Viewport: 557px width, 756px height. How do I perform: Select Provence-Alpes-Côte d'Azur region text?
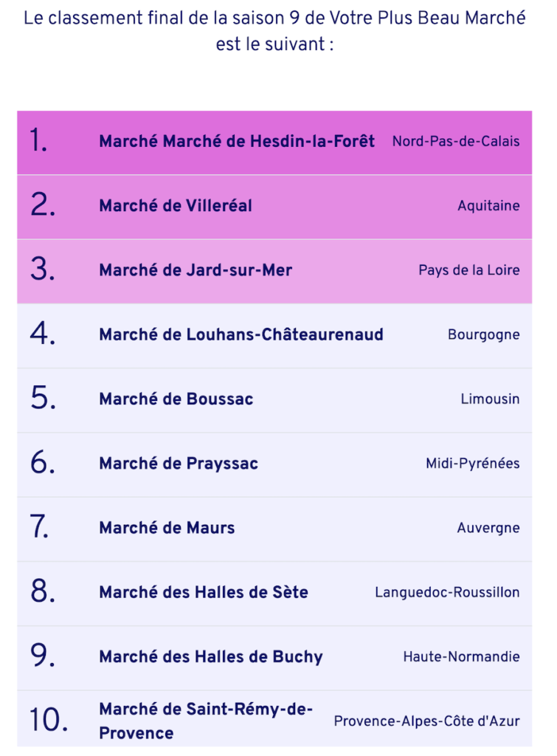pyautogui.click(x=426, y=721)
